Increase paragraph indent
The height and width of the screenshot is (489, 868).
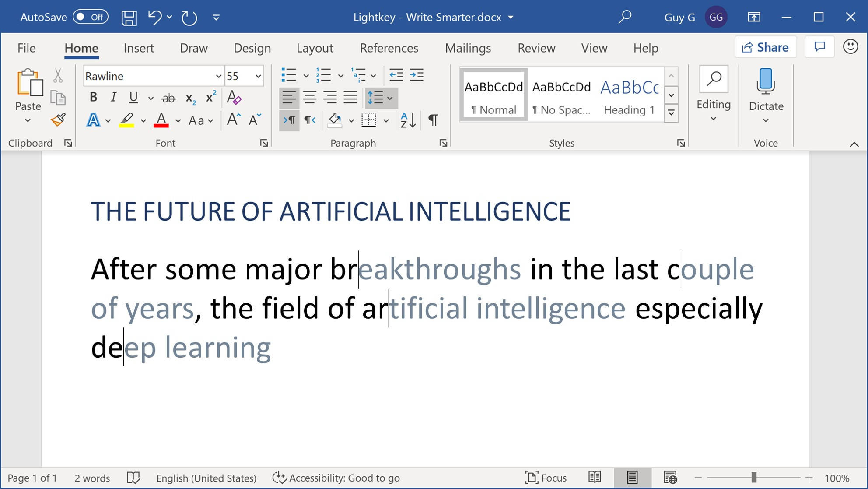click(416, 75)
